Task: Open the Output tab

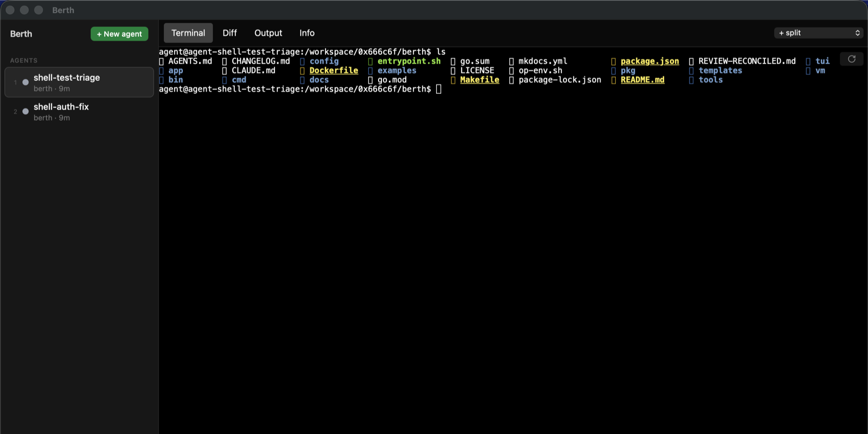Action: click(x=268, y=33)
